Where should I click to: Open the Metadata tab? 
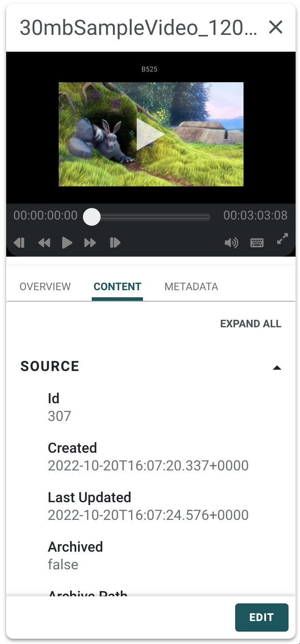pos(191,287)
